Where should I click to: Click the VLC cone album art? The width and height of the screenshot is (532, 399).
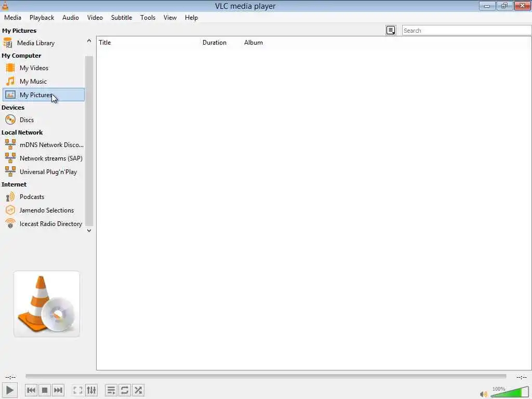(47, 304)
